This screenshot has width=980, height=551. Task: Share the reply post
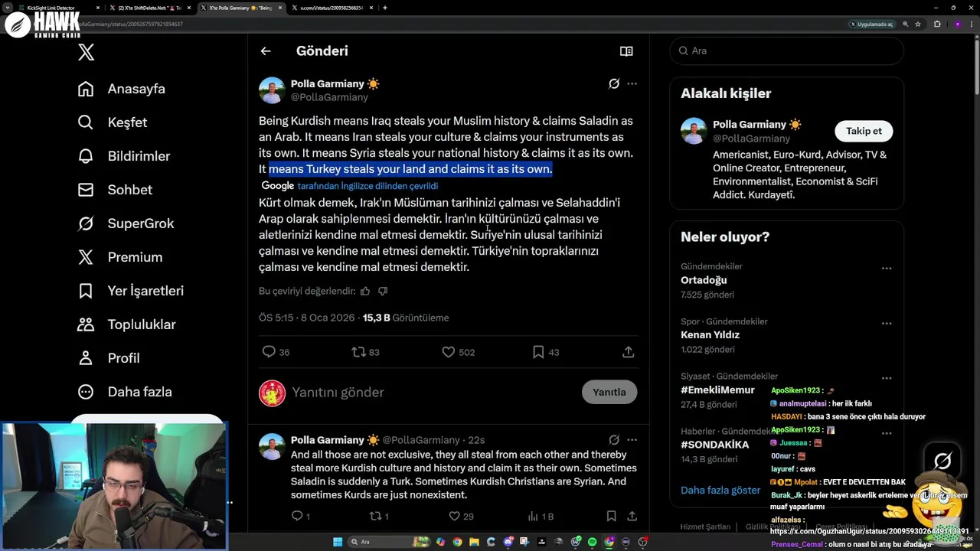click(632, 517)
